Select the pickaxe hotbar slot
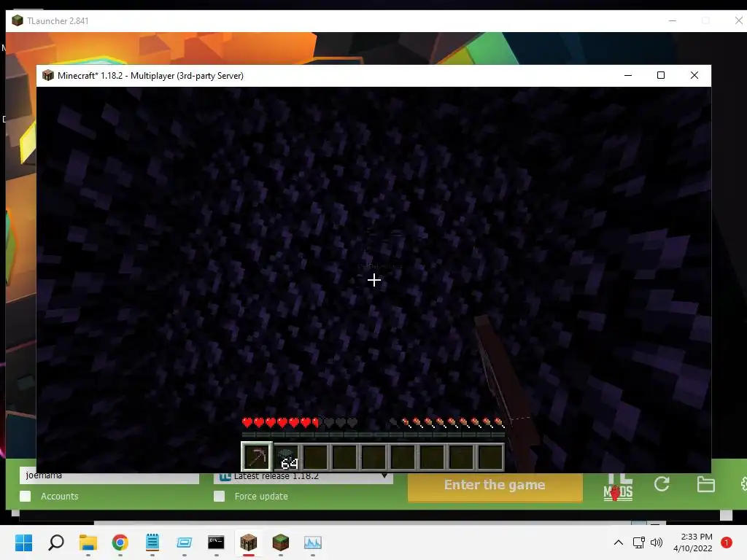 257,456
